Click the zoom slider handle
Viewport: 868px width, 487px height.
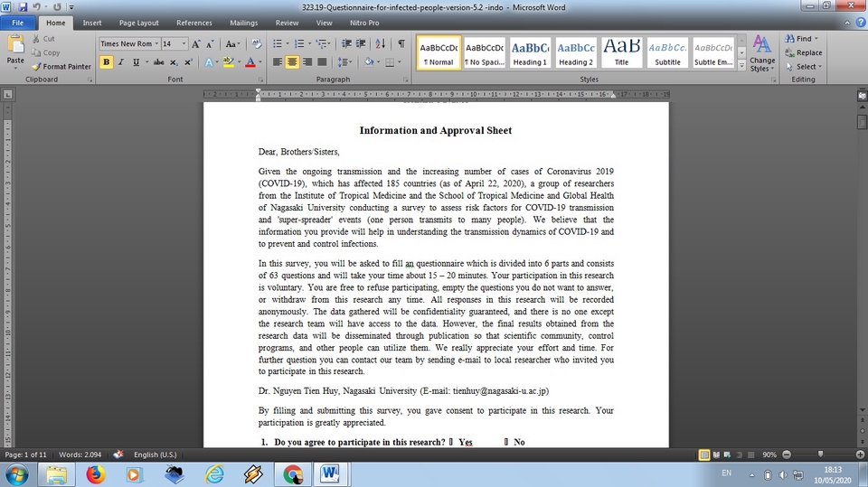click(820, 454)
